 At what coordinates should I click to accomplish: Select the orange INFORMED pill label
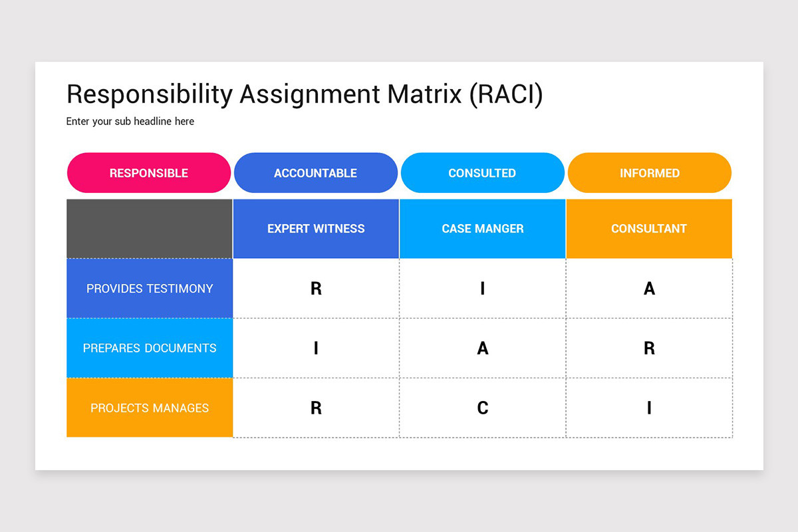[x=650, y=173]
